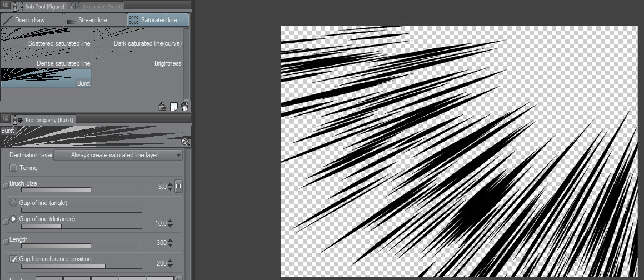Create a copy of the current sub tool
This screenshot has height=280, width=644.
tap(174, 107)
